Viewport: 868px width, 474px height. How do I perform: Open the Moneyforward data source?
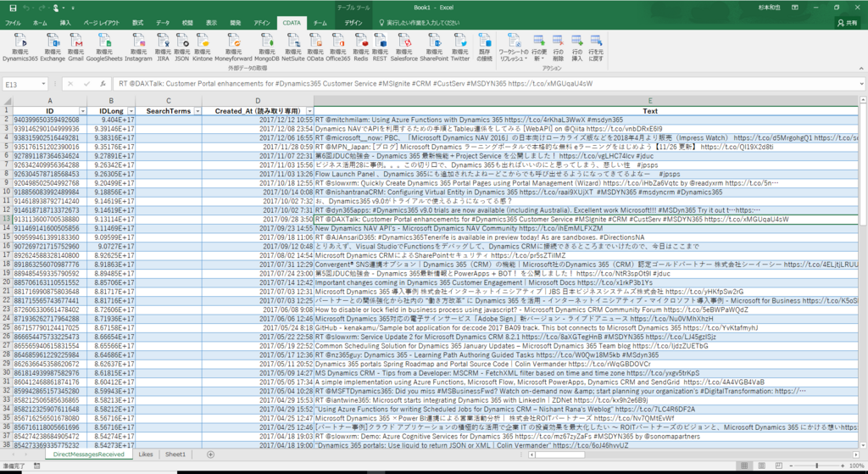click(233, 47)
